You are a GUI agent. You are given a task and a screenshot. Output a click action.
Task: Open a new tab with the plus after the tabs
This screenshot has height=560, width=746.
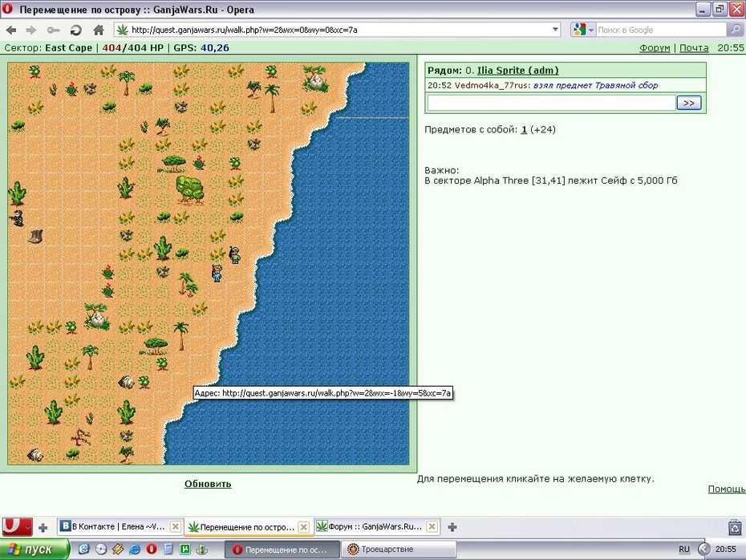click(452, 527)
